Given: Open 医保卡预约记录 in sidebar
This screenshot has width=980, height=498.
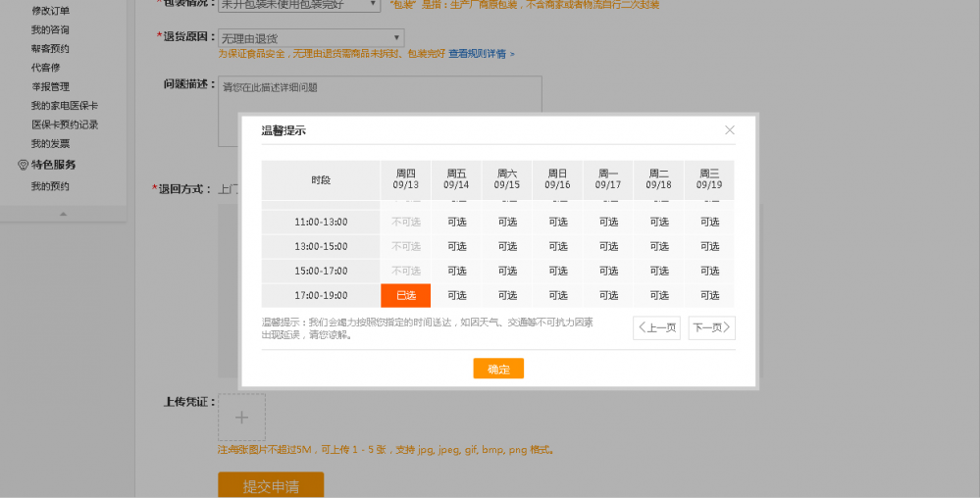Looking at the screenshot, I should [x=65, y=124].
